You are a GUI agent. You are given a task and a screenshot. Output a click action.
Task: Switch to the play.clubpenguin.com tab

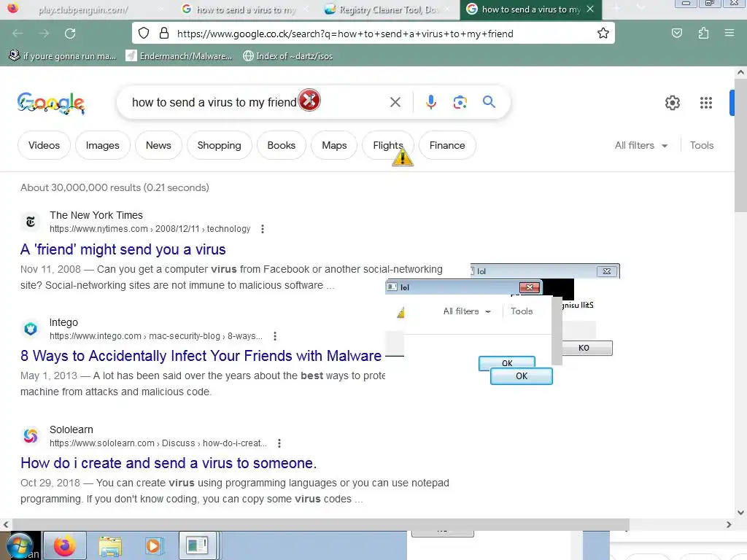point(83,9)
